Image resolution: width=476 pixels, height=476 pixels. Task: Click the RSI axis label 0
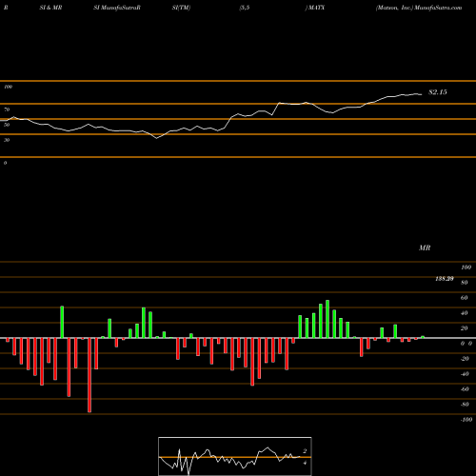coord(5,163)
